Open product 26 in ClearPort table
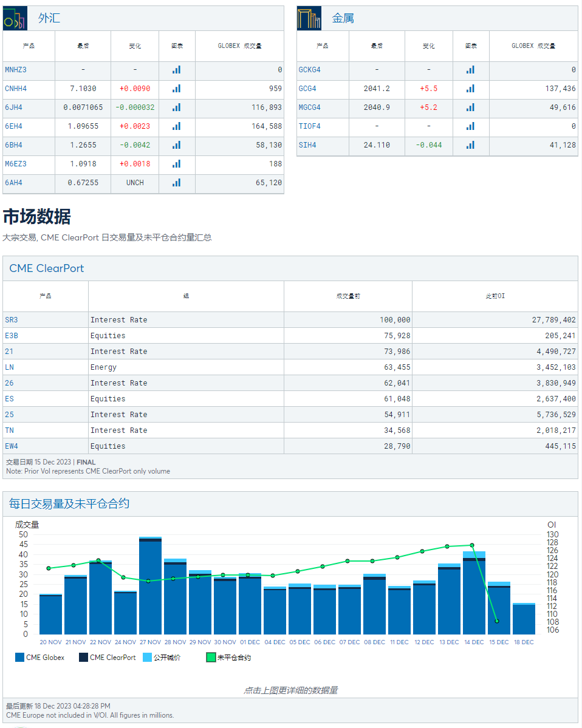The height and width of the screenshot is (728, 582). pos(9,383)
